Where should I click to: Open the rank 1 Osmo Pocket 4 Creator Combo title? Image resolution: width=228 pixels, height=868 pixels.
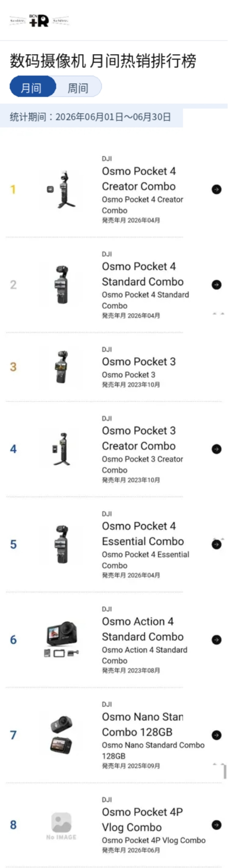coord(139,178)
